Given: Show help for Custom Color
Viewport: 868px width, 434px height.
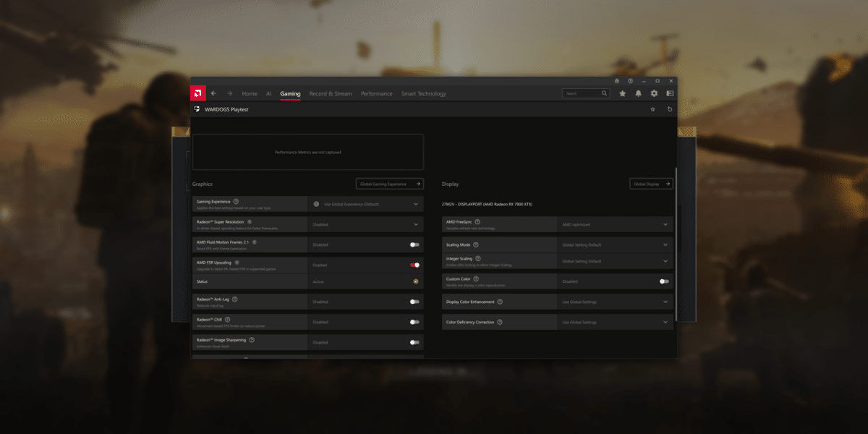Looking at the screenshot, I should [477, 278].
